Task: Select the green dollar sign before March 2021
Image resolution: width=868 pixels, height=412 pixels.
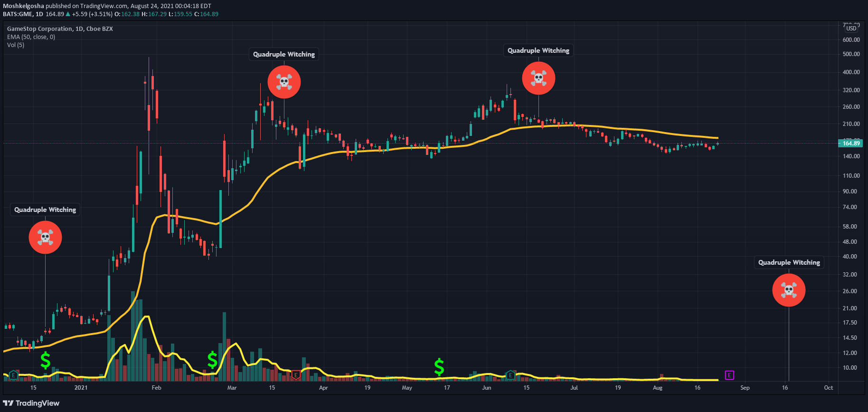Action: coord(212,360)
